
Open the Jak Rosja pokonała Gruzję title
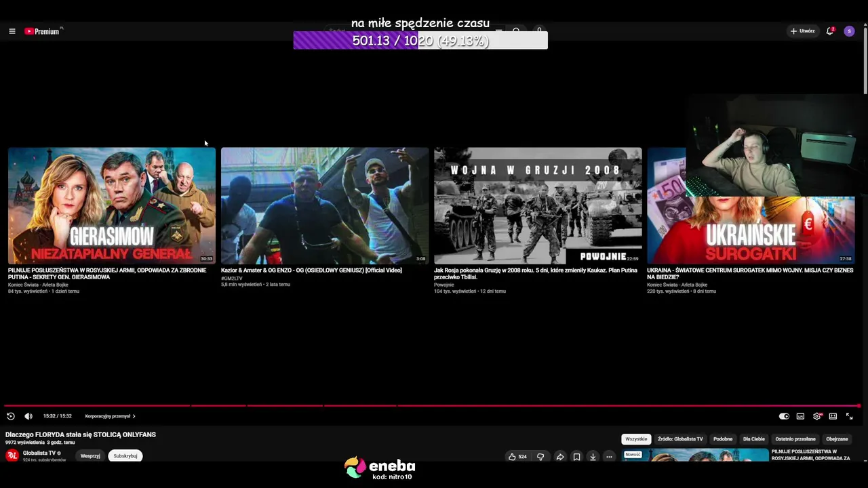(536, 274)
